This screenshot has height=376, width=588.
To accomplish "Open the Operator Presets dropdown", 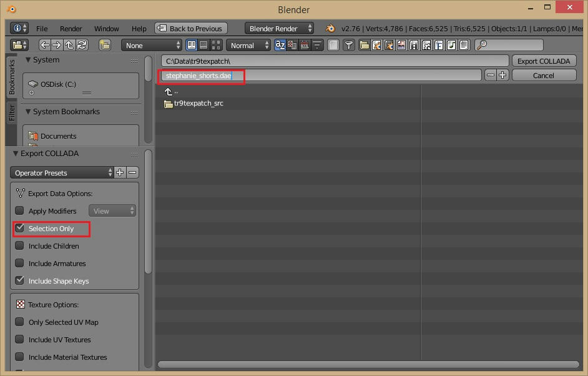I will click(62, 172).
